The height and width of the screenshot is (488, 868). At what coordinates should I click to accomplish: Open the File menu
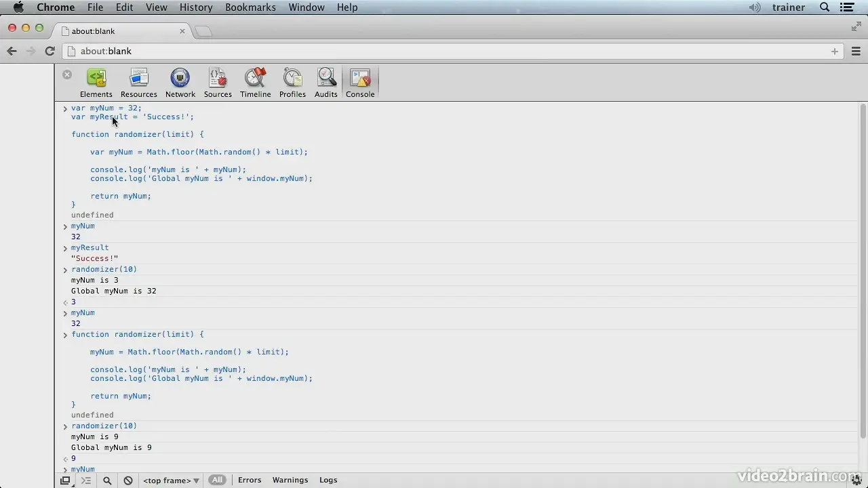pos(95,7)
